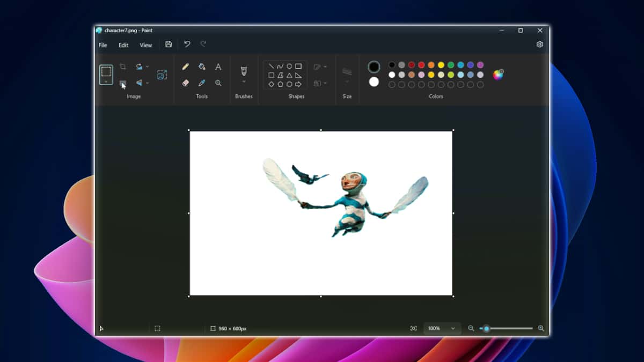The image size is (644, 362).
Task: Open the View menu
Action: click(146, 45)
